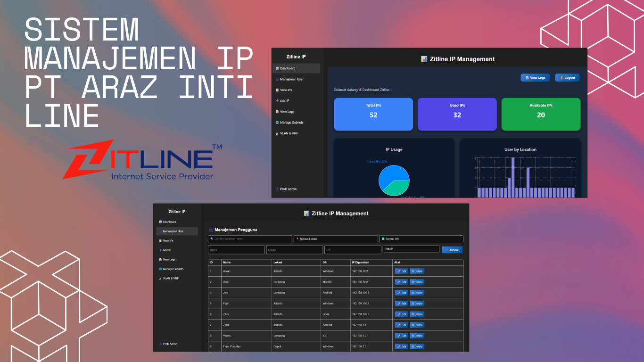Select View Logs in the bottom screenshot's sidebar
This screenshot has height=362, width=644.
click(x=169, y=260)
